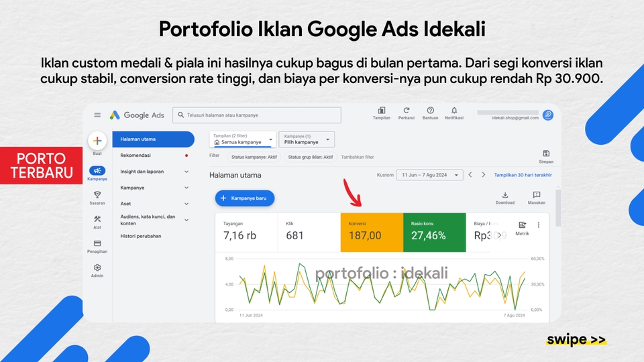The height and width of the screenshot is (362, 644).
Task: Open the Sasaran trophy sidebar icon
Action: tap(97, 194)
